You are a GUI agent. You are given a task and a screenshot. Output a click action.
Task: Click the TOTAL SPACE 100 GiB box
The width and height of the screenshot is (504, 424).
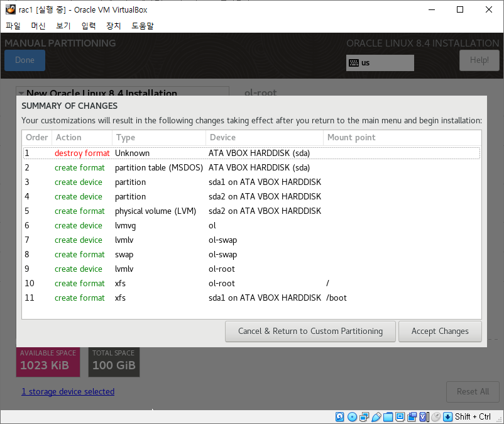[x=114, y=362]
